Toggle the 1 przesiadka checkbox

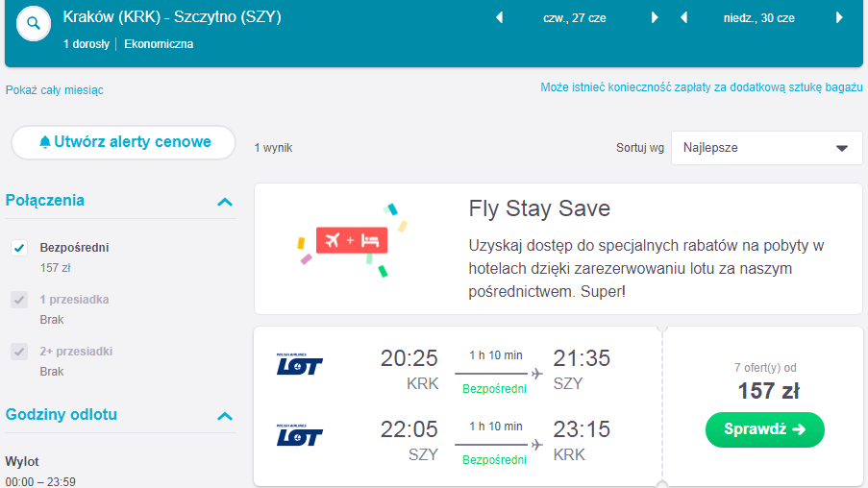click(19, 300)
